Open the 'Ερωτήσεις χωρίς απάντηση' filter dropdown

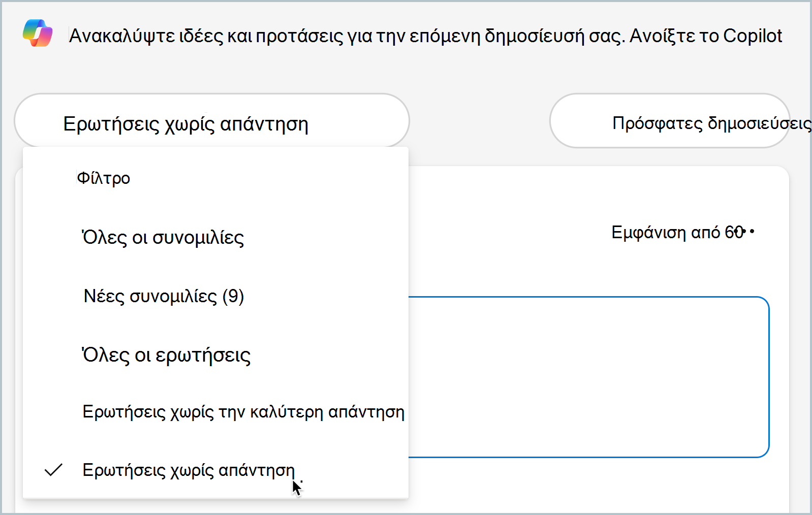212,121
